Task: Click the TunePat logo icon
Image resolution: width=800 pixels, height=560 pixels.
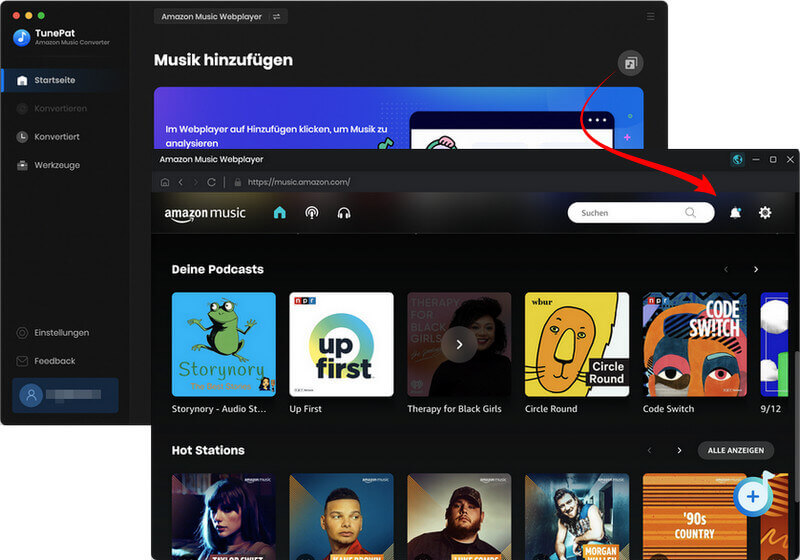Action: (x=21, y=37)
